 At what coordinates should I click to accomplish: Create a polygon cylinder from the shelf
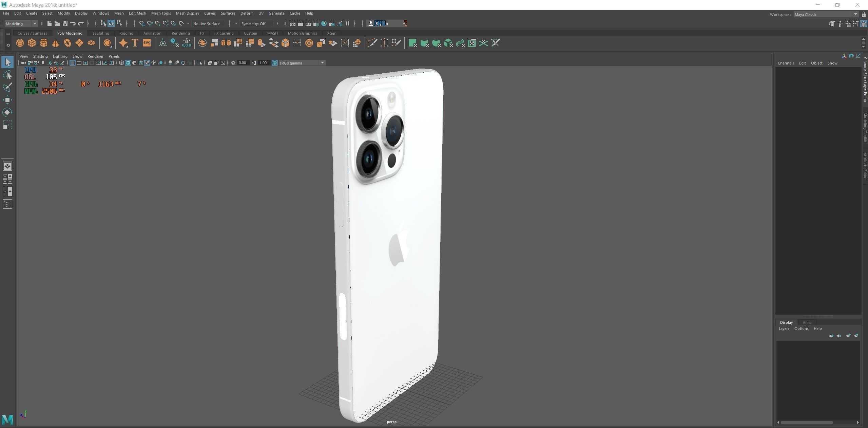tap(44, 43)
